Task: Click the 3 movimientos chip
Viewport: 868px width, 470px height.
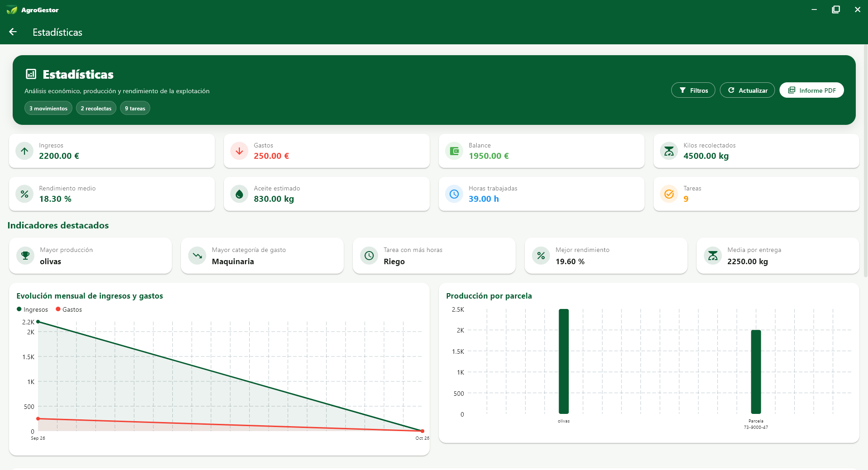Action: [48, 108]
